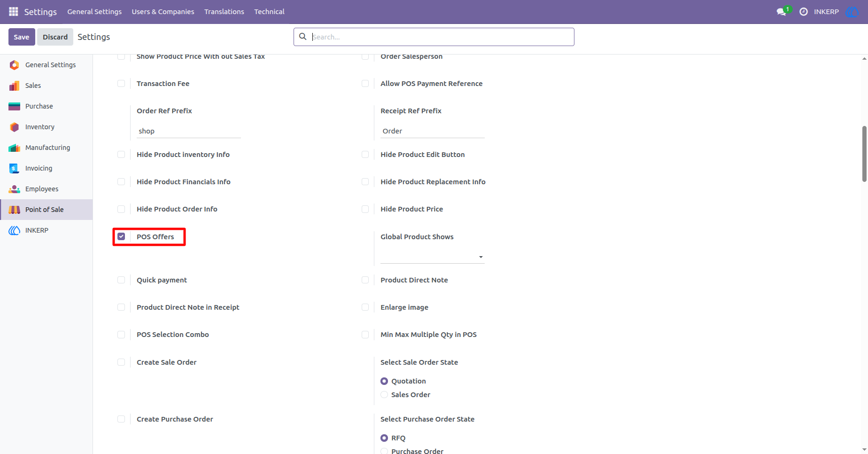Open General Settings top menu
Screen dimensions: 868x454
tap(94, 12)
